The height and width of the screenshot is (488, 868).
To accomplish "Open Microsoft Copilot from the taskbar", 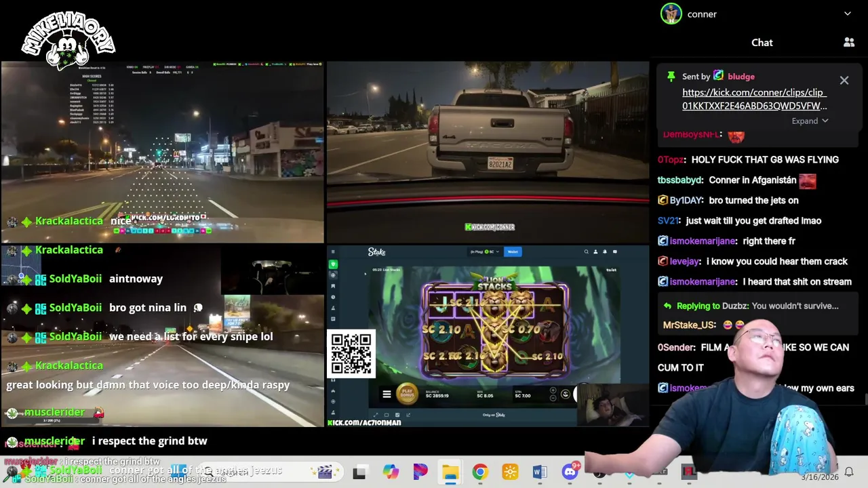I will tap(390, 472).
